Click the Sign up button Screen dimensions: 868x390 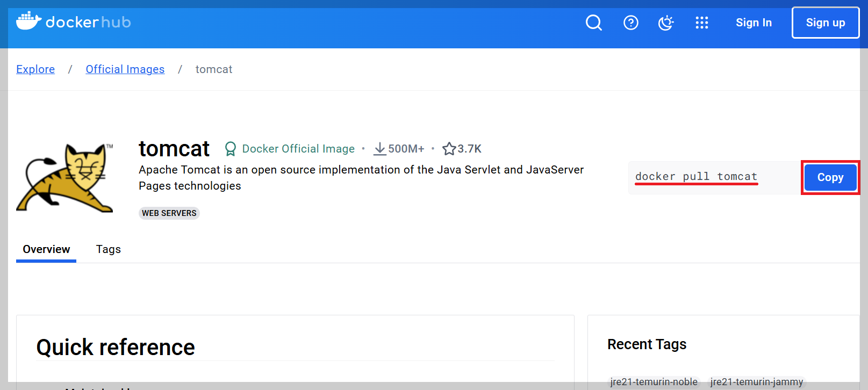point(826,23)
